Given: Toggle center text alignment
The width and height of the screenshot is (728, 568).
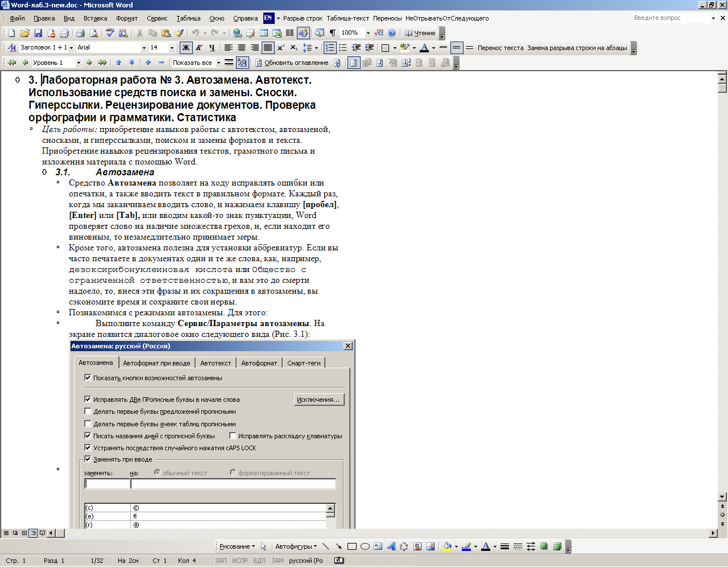Looking at the screenshot, I should 242,48.
